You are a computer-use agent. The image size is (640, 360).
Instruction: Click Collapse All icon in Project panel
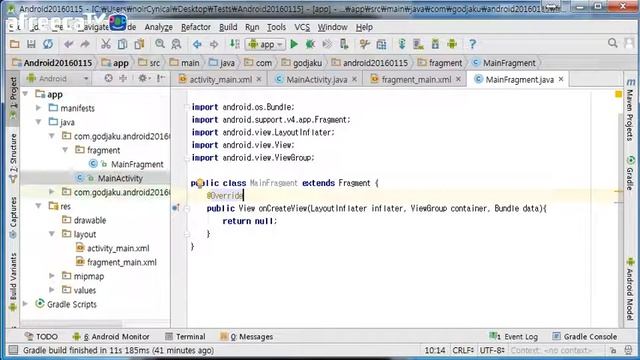coord(123,78)
